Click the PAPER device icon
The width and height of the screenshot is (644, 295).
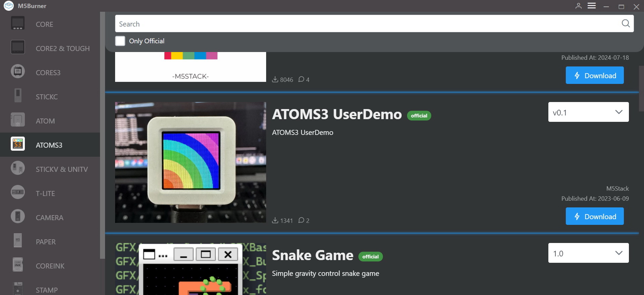[17, 240]
